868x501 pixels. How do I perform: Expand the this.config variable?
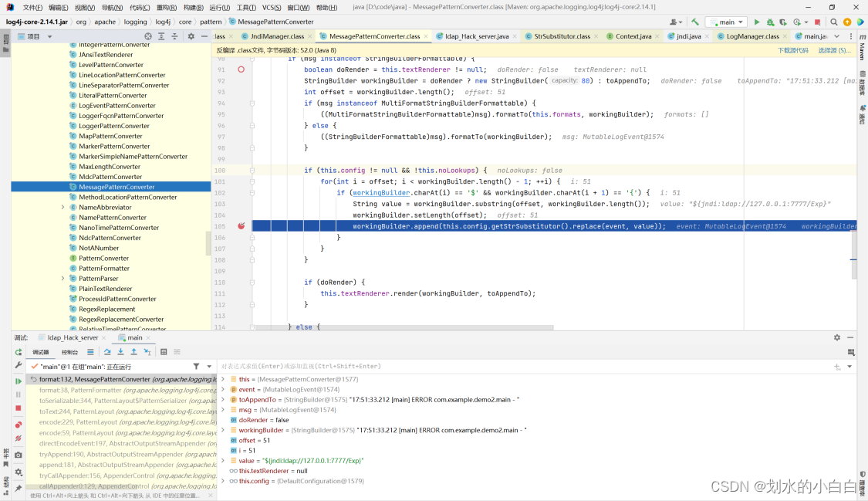tap(223, 481)
